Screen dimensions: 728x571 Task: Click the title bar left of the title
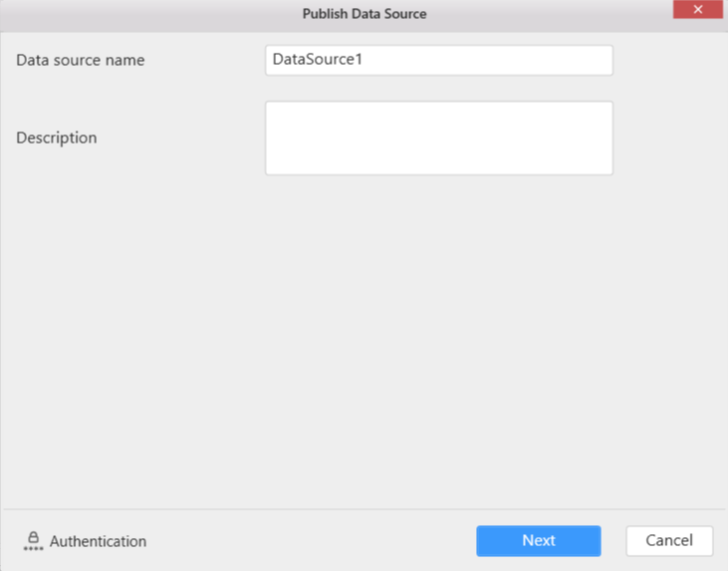149,14
